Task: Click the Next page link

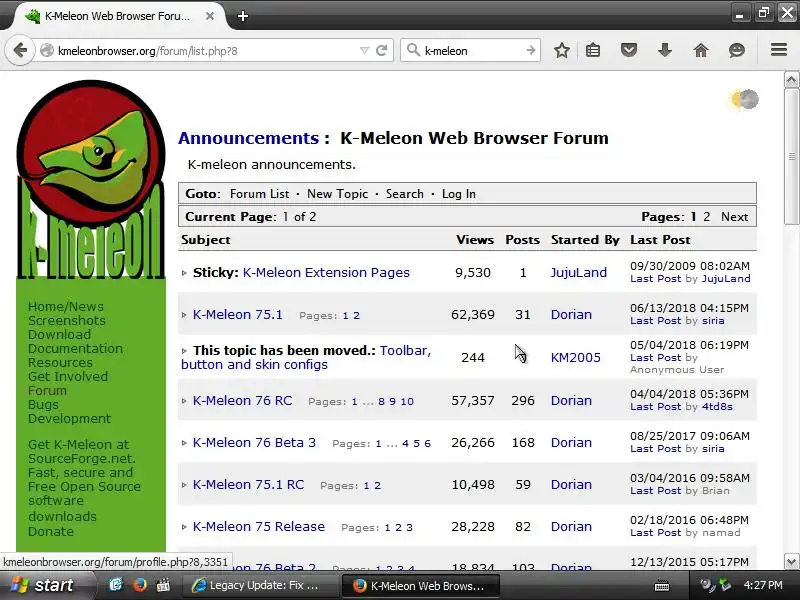Action: 734,217
